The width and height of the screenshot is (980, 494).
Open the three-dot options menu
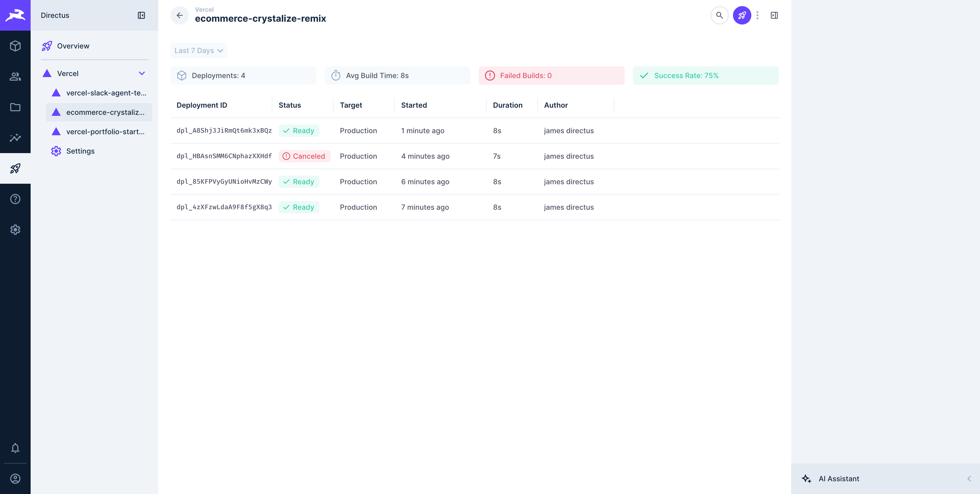[x=757, y=15]
